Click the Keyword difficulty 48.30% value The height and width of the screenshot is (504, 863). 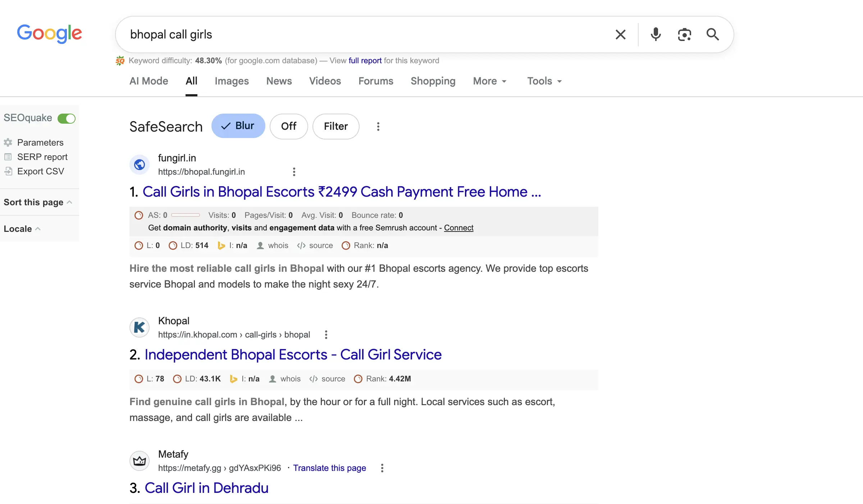tap(209, 61)
